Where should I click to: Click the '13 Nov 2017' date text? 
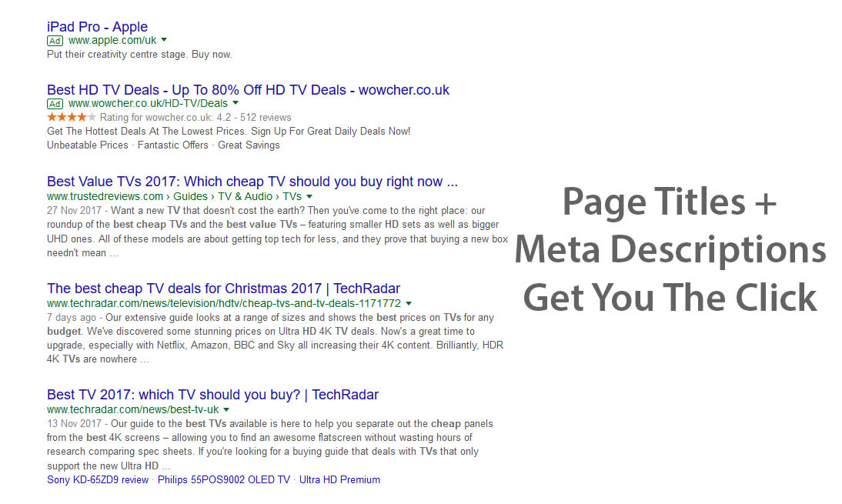coord(74,424)
